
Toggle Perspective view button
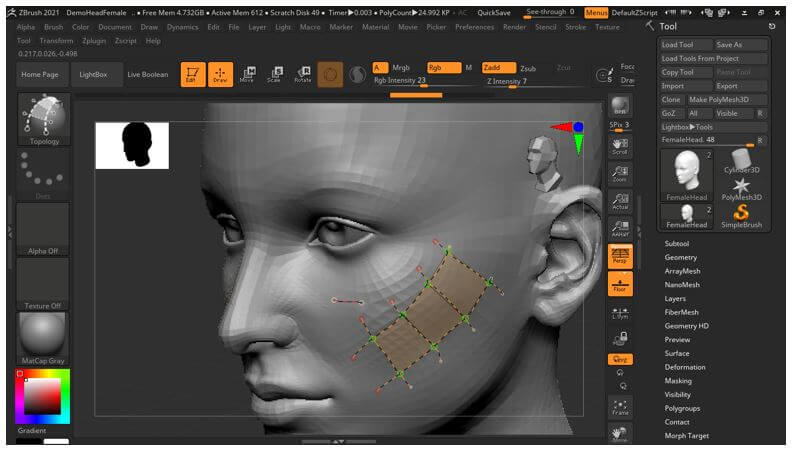(620, 256)
